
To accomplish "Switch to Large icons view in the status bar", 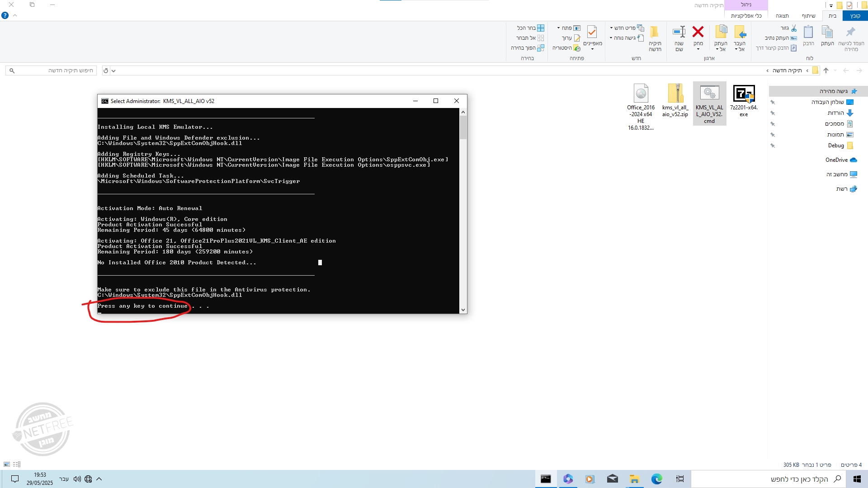I will point(7,465).
